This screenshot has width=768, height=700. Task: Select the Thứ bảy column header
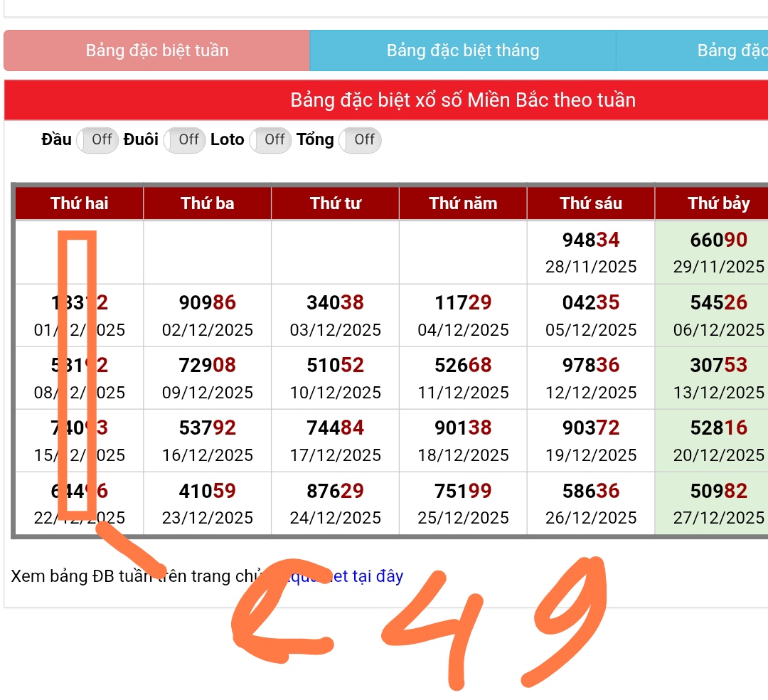(x=718, y=203)
